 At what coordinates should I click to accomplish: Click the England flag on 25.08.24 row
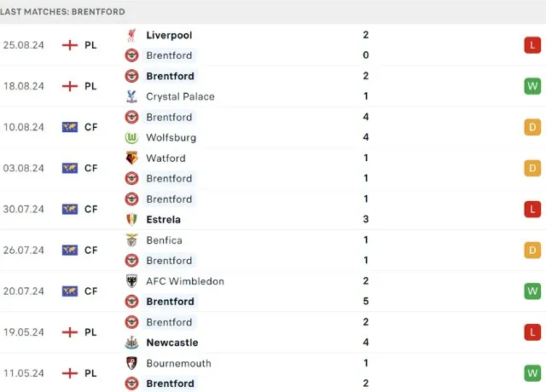tap(70, 45)
